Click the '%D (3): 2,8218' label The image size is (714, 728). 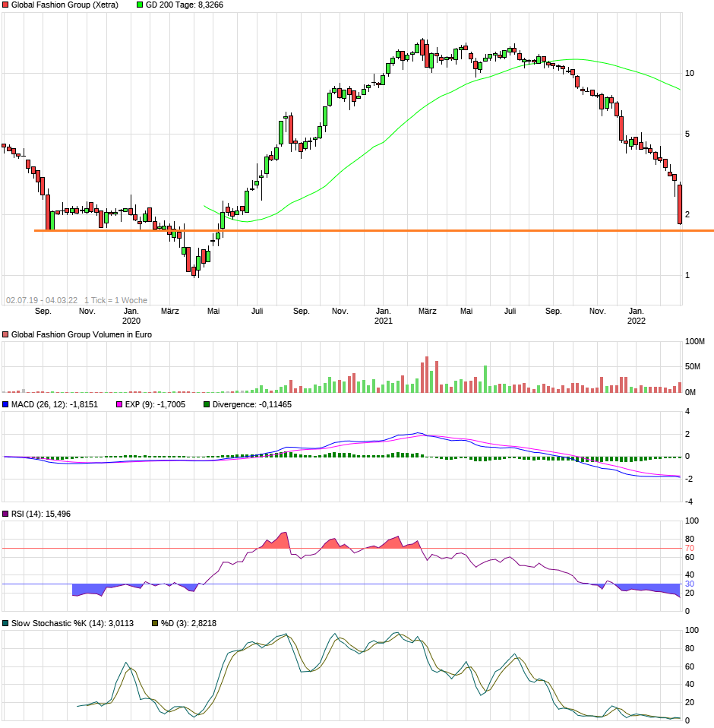[x=188, y=624]
